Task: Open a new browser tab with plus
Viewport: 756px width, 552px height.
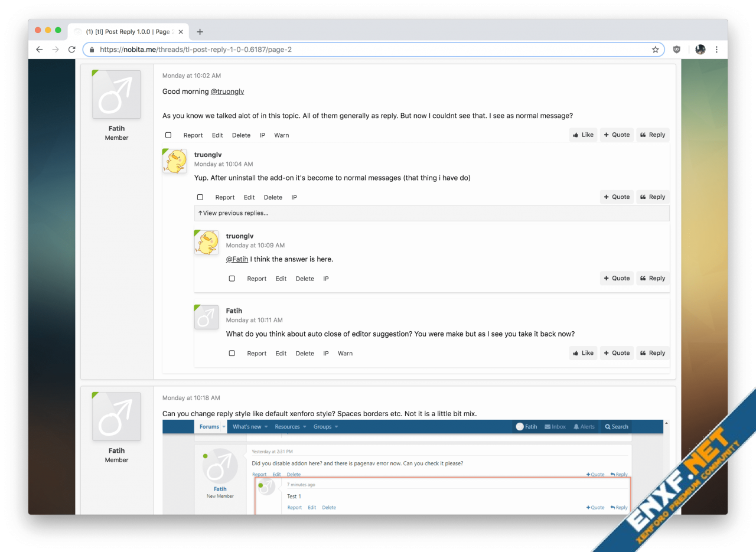Action: [x=200, y=32]
